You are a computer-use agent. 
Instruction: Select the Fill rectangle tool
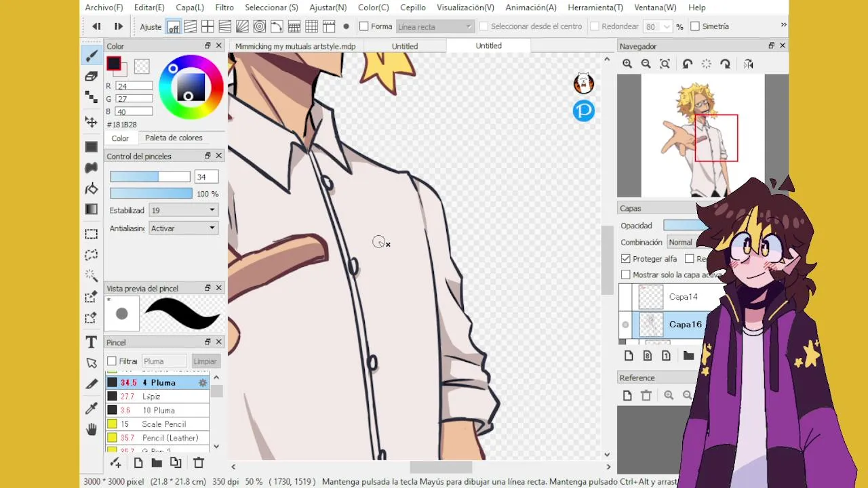click(x=92, y=146)
